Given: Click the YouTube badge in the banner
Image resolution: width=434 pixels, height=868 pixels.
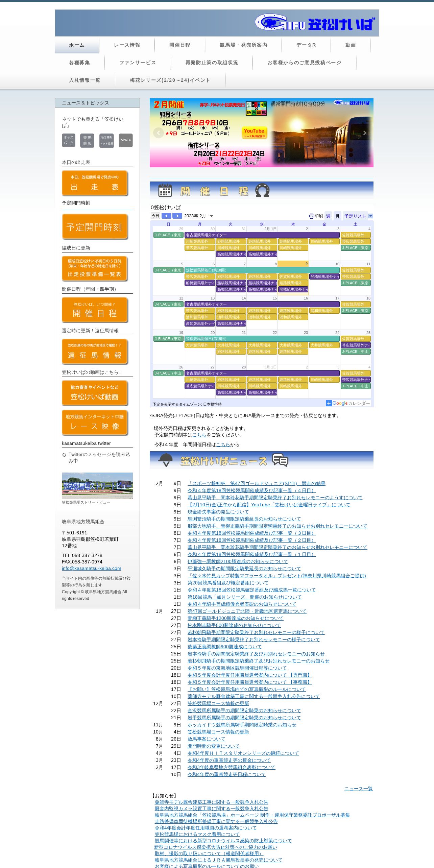Looking at the screenshot, I should [x=254, y=133].
